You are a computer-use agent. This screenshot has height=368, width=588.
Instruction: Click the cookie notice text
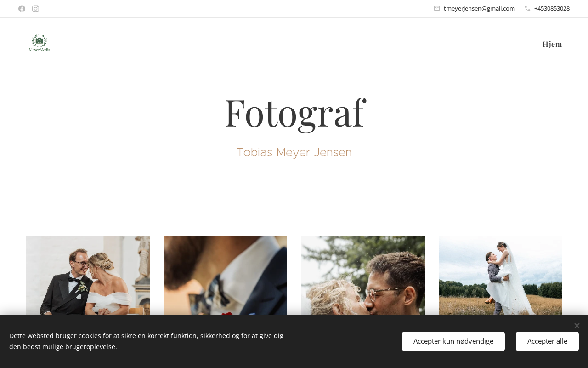click(x=146, y=341)
